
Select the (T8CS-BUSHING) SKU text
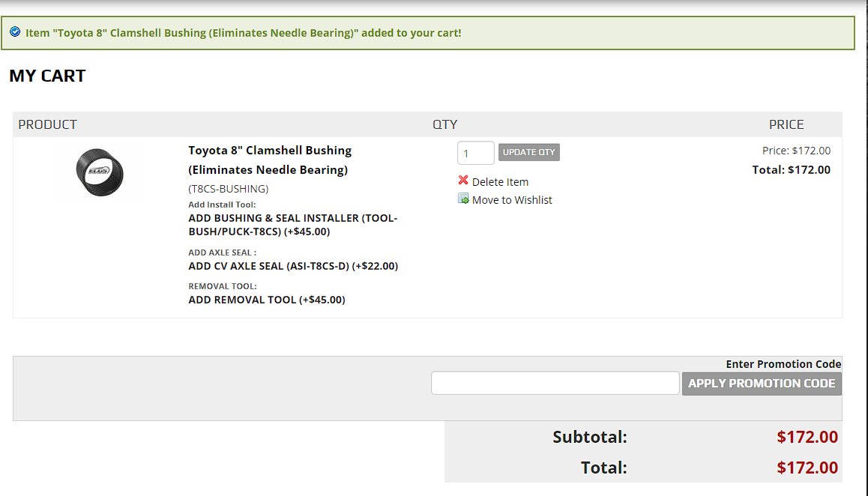228,189
